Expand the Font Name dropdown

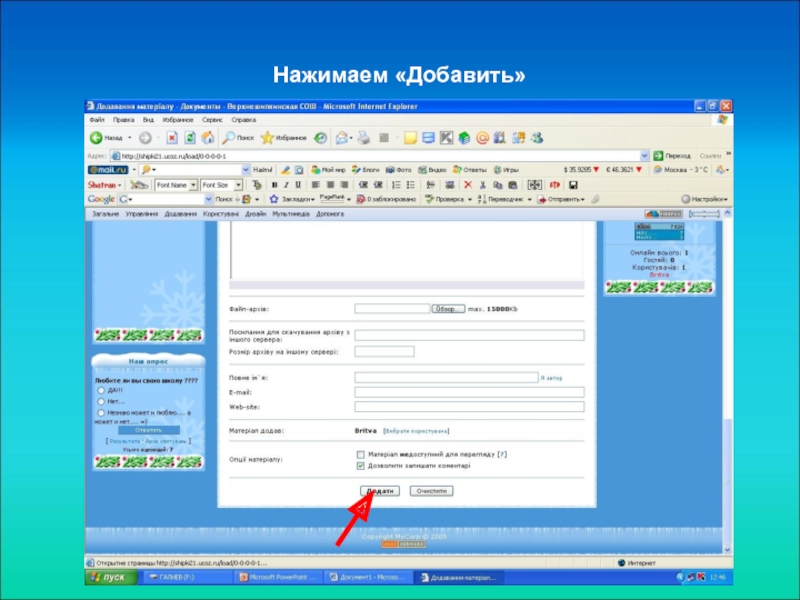tap(193, 185)
